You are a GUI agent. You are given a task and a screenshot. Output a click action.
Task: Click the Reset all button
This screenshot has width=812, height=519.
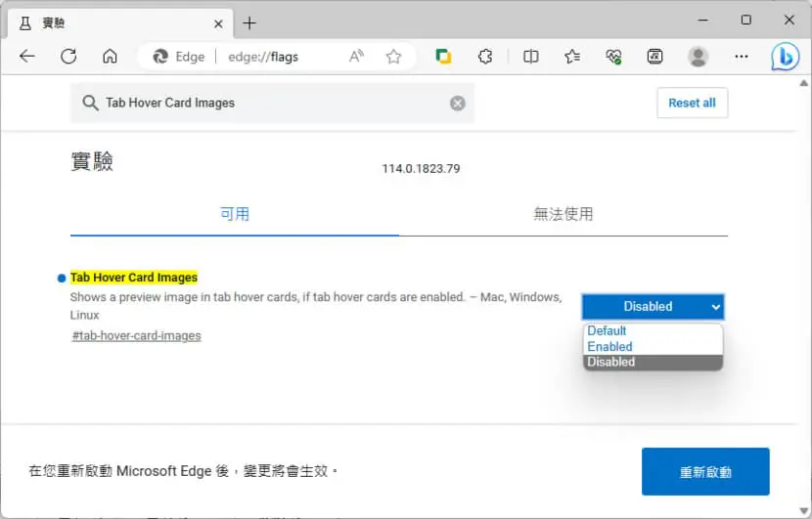click(x=693, y=103)
